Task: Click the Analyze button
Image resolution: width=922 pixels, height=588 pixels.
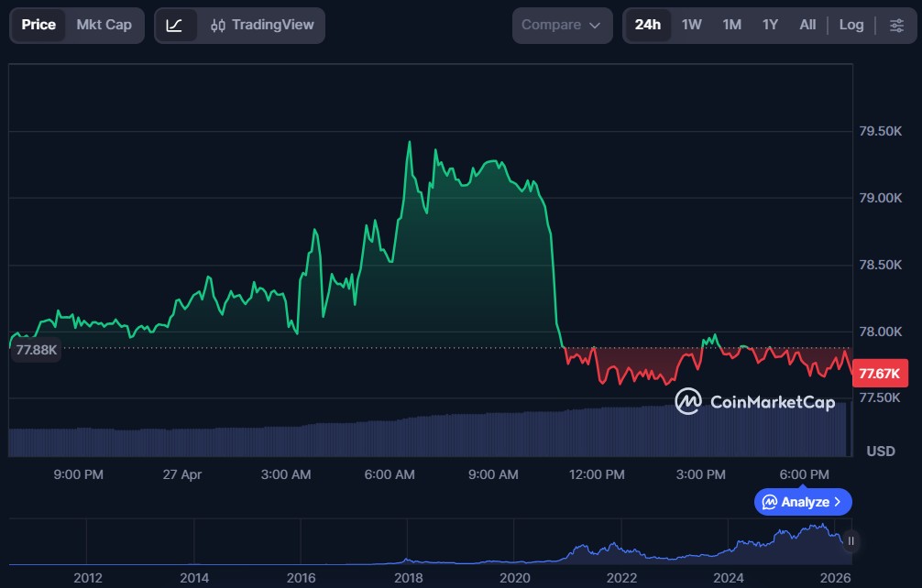Action: [x=802, y=502]
